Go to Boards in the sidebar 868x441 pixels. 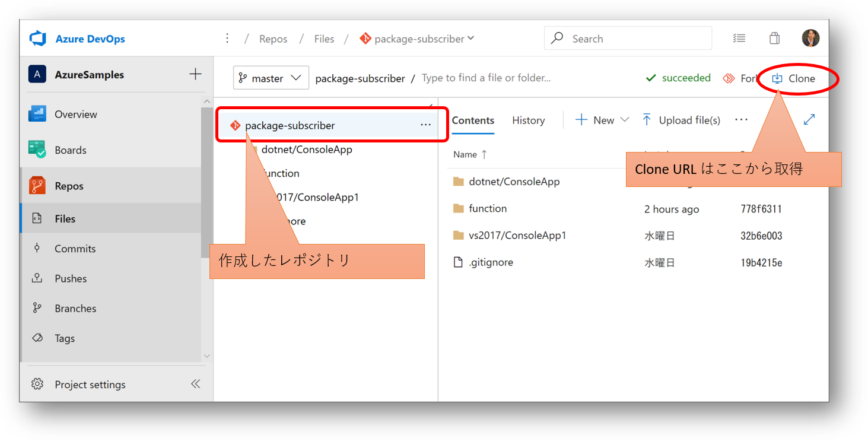tap(71, 150)
